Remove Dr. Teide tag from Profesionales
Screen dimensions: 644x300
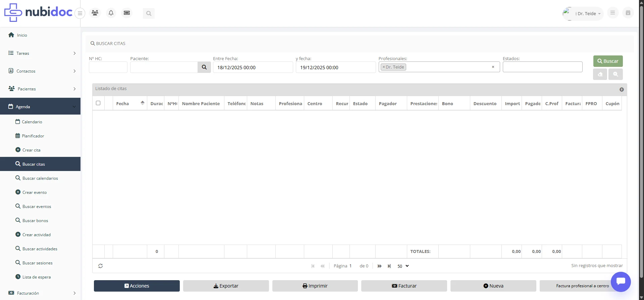click(384, 67)
